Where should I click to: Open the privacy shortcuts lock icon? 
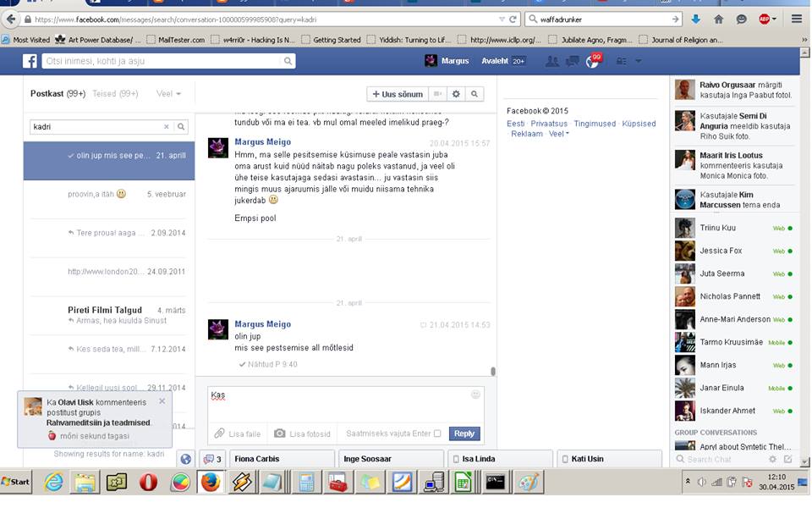tap(621, 61)
